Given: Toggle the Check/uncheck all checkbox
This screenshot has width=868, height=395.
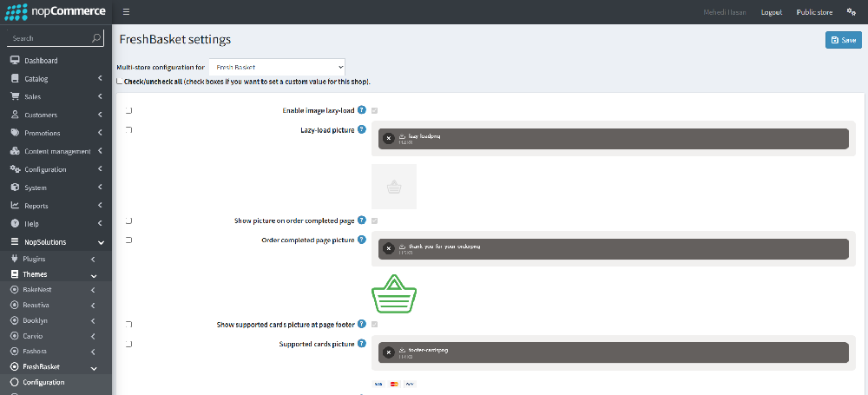Looking at the screenshot, I should click(x=120, y=82).
